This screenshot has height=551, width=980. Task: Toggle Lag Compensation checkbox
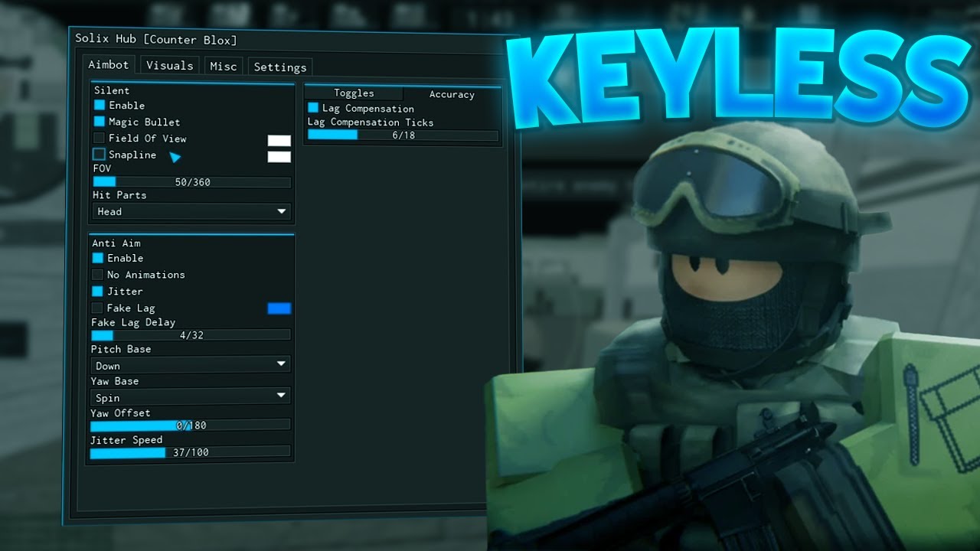tap(313, 108)
